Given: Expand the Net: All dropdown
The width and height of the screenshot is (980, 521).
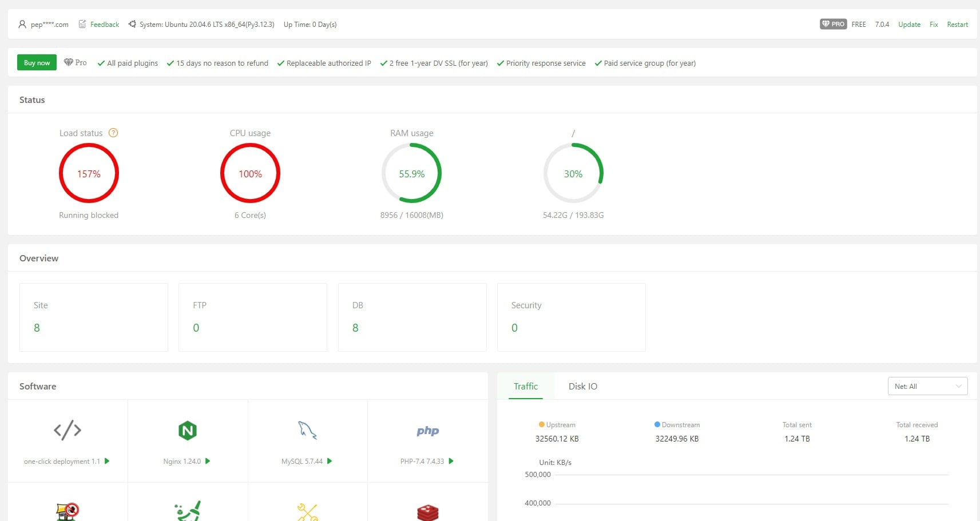Looking at the screenshot, I should coord(927,386).
